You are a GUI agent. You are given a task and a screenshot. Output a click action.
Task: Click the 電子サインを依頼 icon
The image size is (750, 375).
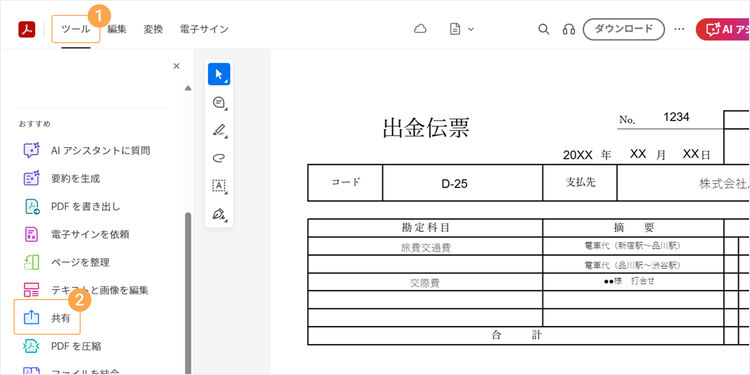pyautogui.click(x=31, y=234)
